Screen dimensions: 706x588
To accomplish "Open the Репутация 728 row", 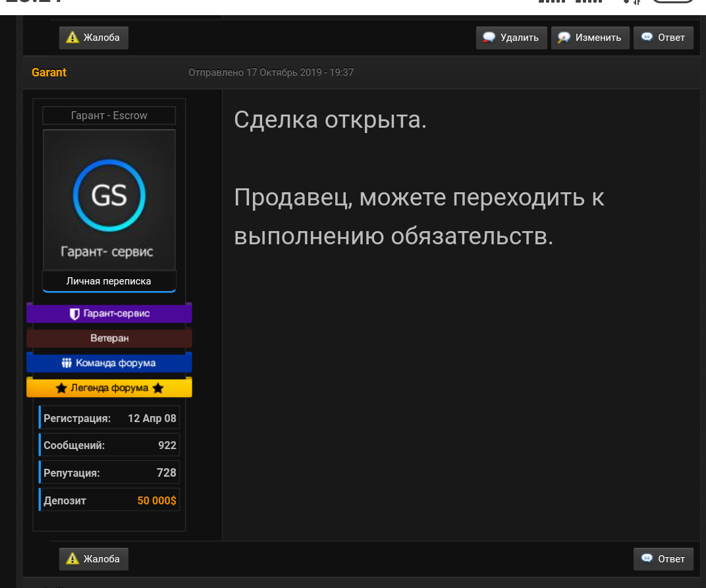I will [x=109, y=473].
